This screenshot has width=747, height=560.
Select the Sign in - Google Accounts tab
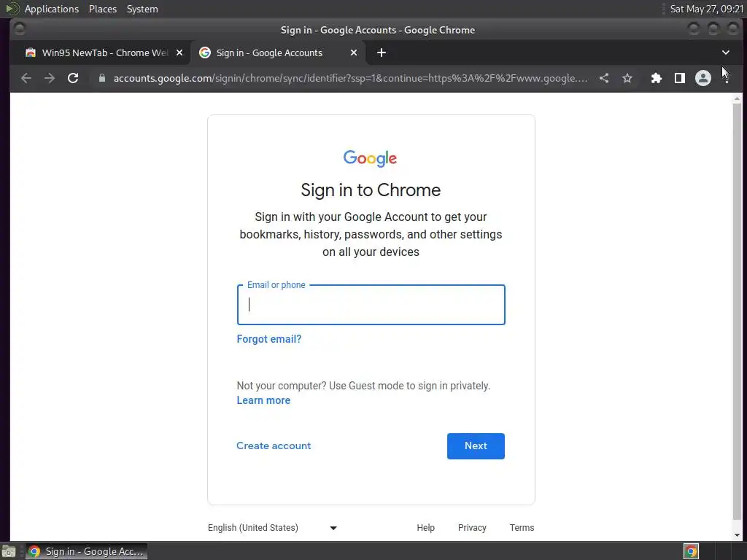coord(278,52)
